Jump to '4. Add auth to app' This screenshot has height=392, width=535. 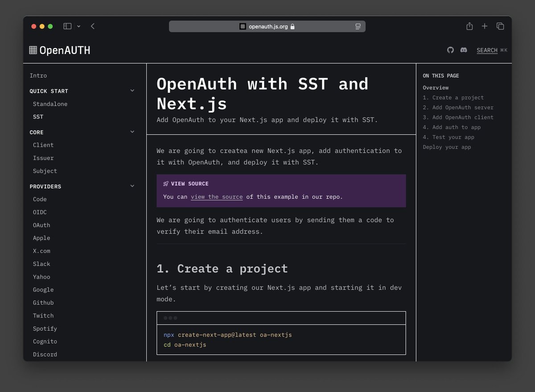452,127
